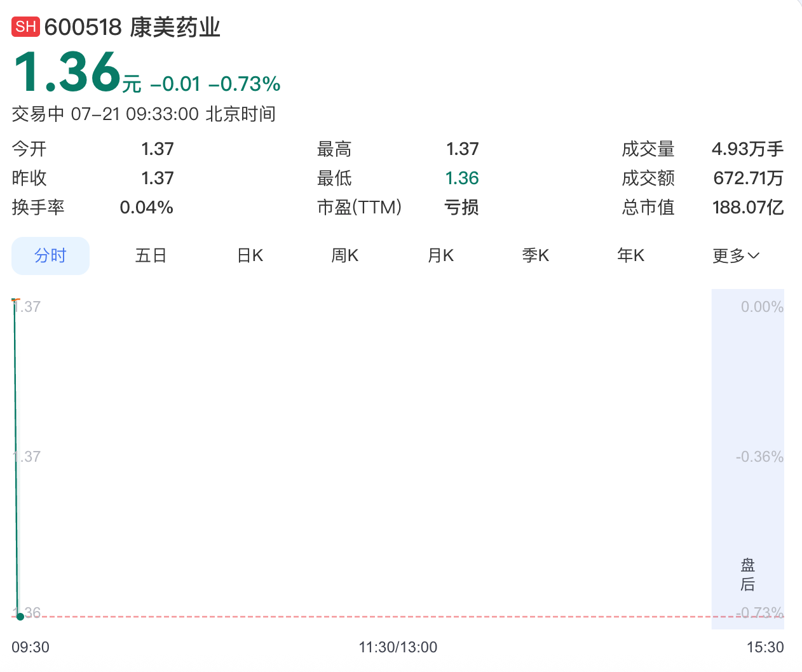Switch to the 五日 chart tab

(151, 256)
